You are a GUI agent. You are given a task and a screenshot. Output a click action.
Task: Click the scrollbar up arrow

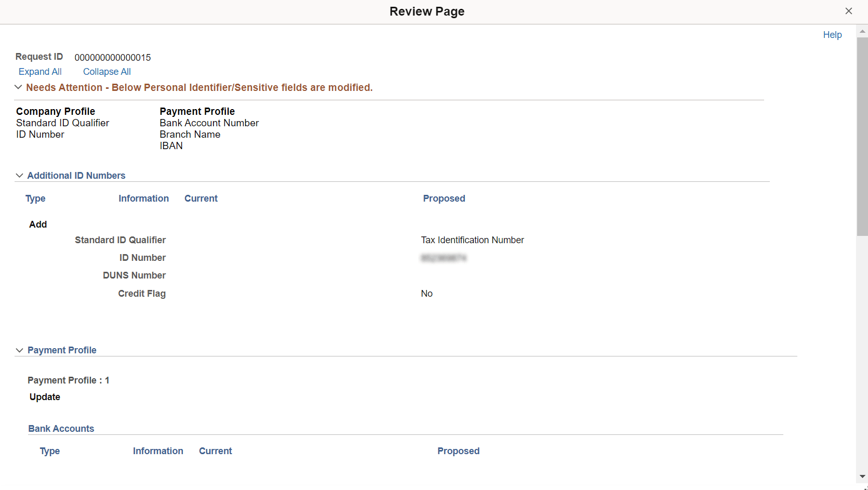(862, 31)
